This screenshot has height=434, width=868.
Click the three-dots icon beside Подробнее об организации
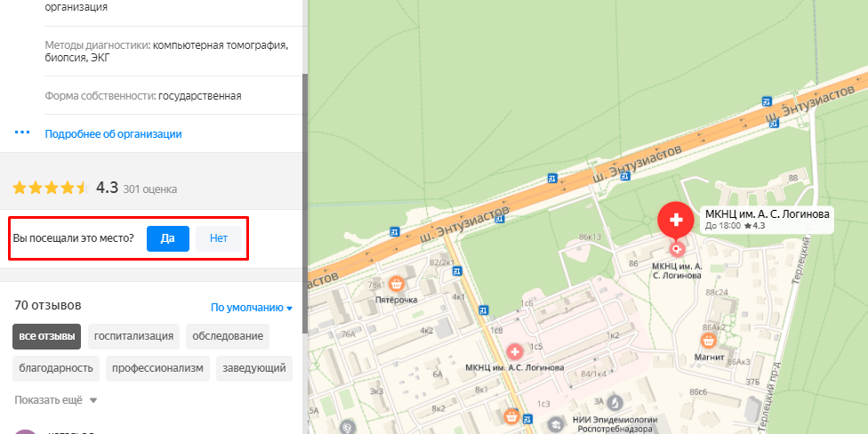click(x=21, y=133)
